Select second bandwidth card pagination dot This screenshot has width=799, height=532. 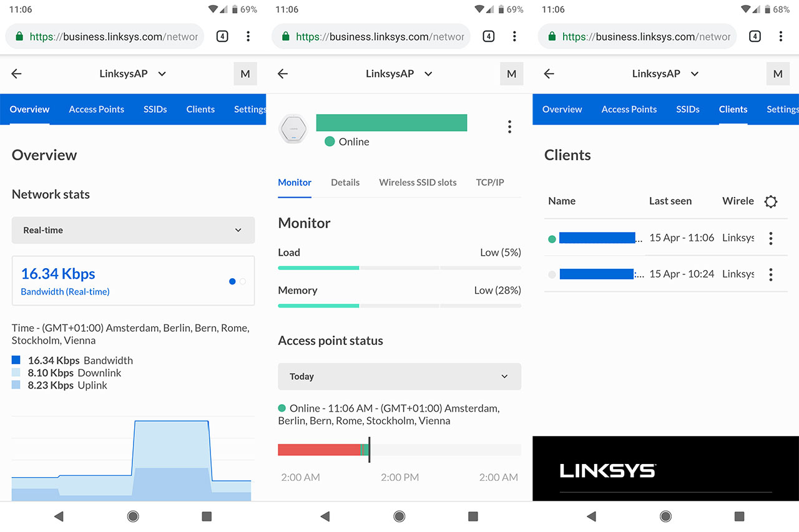[x=243, y=281]
